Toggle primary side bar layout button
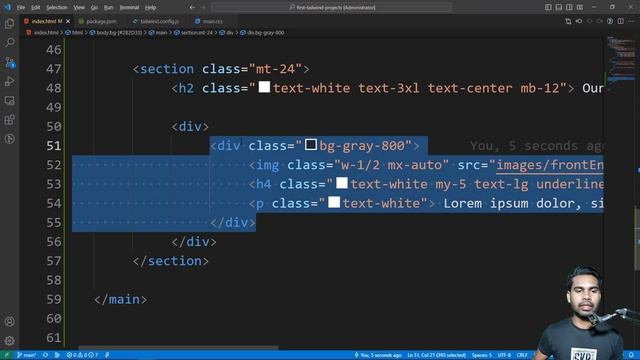 coord(548,7)
